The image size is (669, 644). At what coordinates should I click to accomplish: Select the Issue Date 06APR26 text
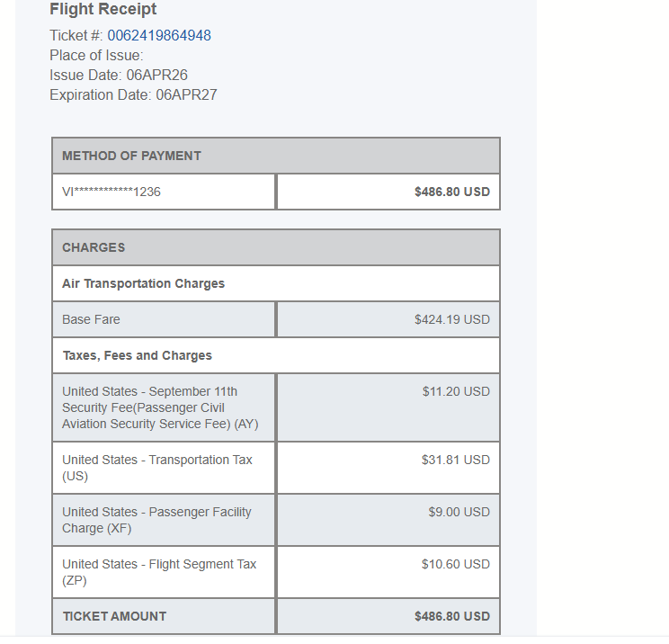(x=119, y=76)
